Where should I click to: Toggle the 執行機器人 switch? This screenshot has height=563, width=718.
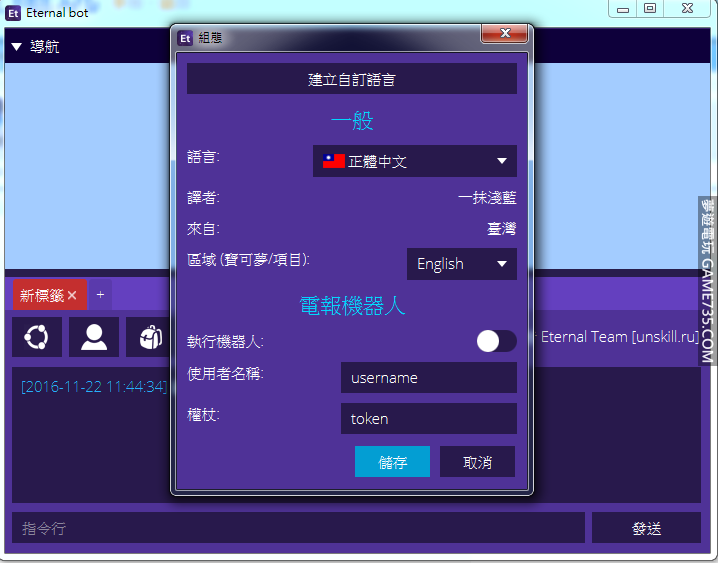(496, 341)
